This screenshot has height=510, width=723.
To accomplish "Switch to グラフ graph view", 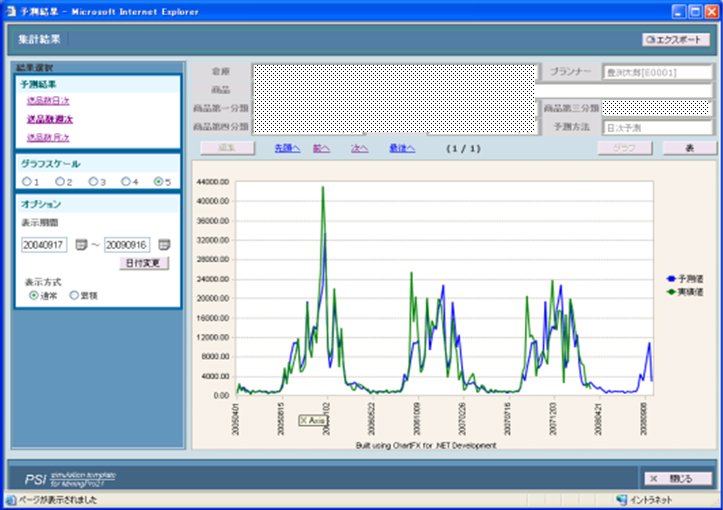I will 625,148.
